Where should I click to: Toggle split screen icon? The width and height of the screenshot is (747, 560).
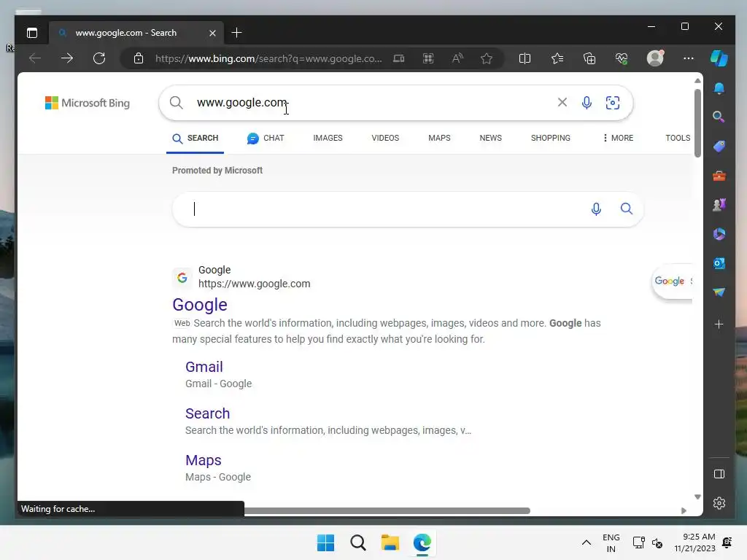tap(525, 58)
